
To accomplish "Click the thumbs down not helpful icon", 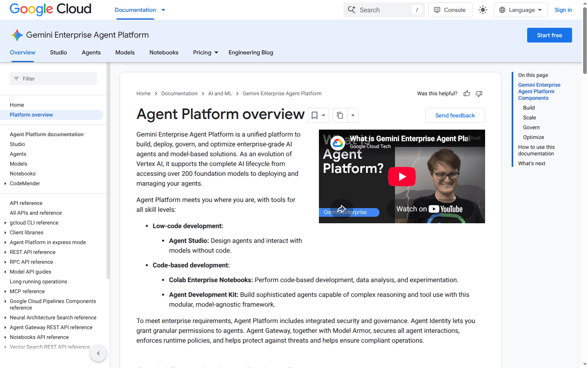I will point(479,94).
